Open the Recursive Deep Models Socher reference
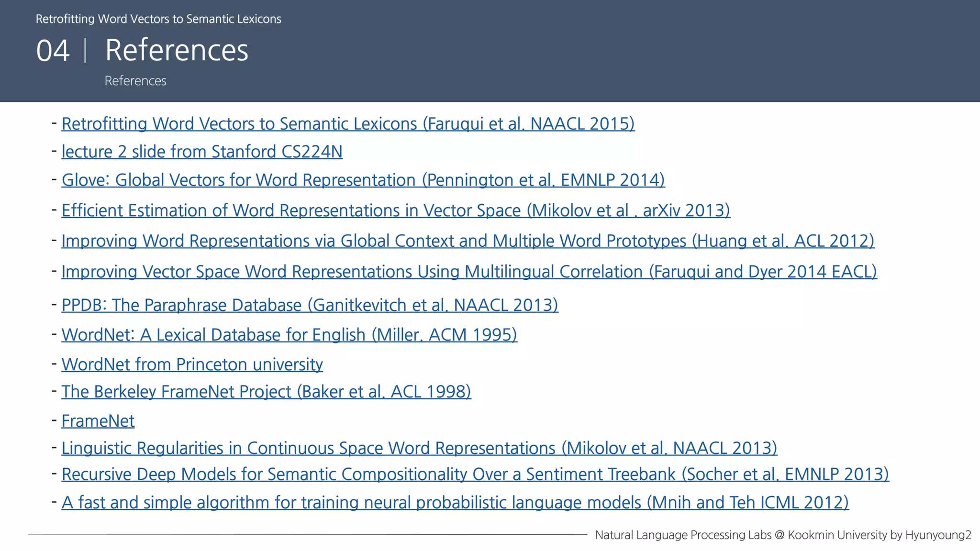Screen dimensions: 980x551 click(x=475, y=474)
